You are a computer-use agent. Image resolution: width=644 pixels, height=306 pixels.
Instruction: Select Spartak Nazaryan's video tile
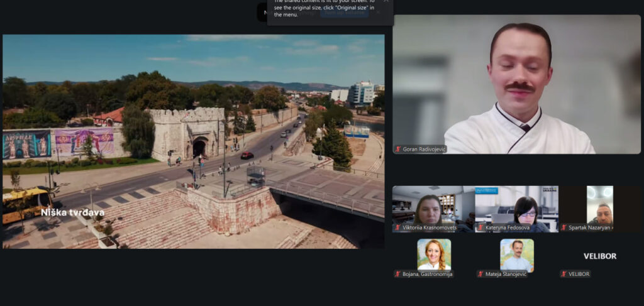click(599, 206)
